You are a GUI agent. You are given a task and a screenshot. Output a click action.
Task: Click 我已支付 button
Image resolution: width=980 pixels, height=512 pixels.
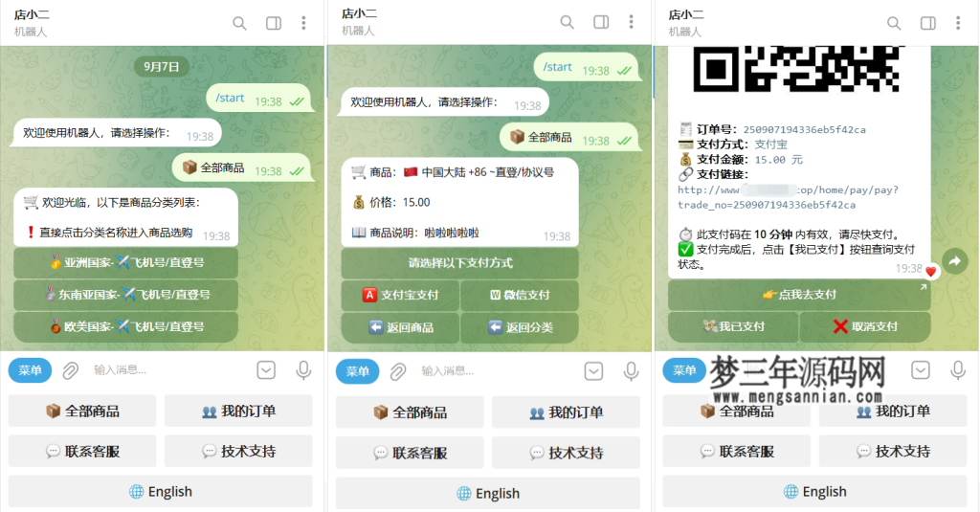733,326
